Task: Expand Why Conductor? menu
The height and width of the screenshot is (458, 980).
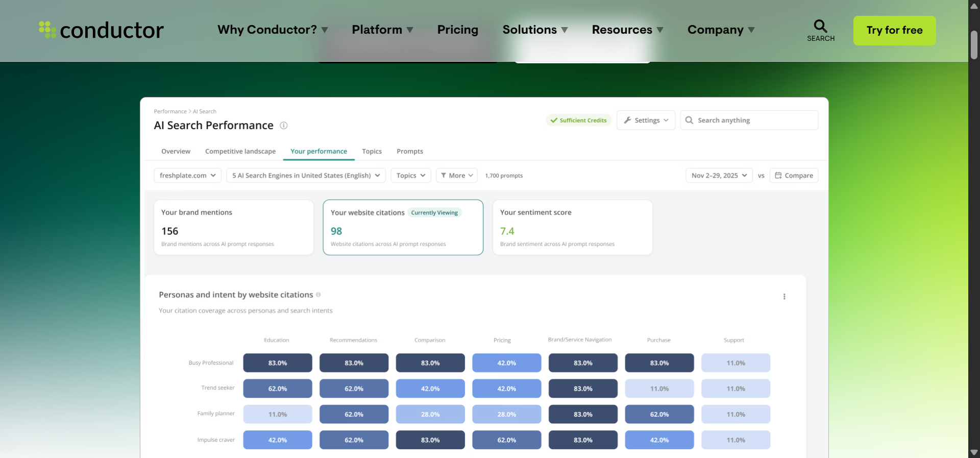Action: click(x=273, y=30)
